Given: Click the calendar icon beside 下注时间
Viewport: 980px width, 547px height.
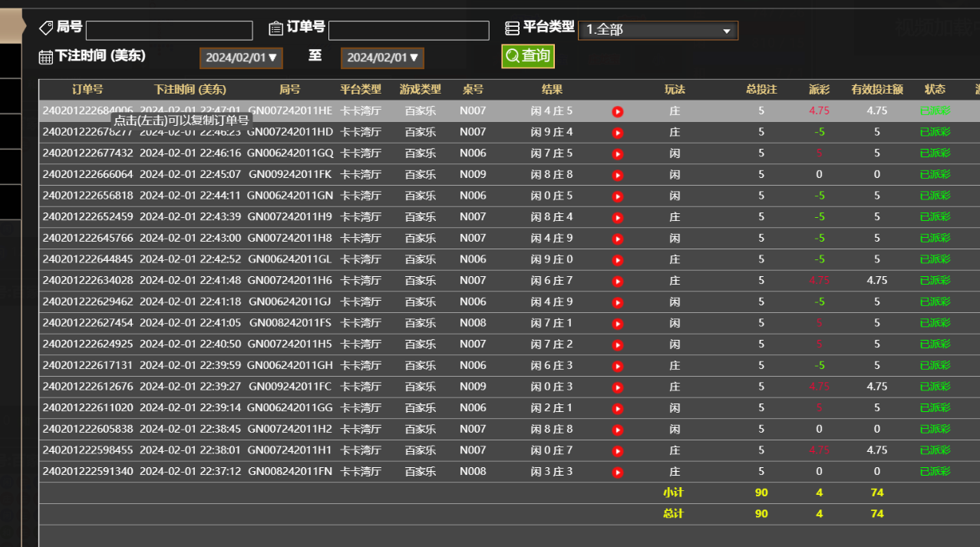Looking at the screenshot, I should 46,57.
